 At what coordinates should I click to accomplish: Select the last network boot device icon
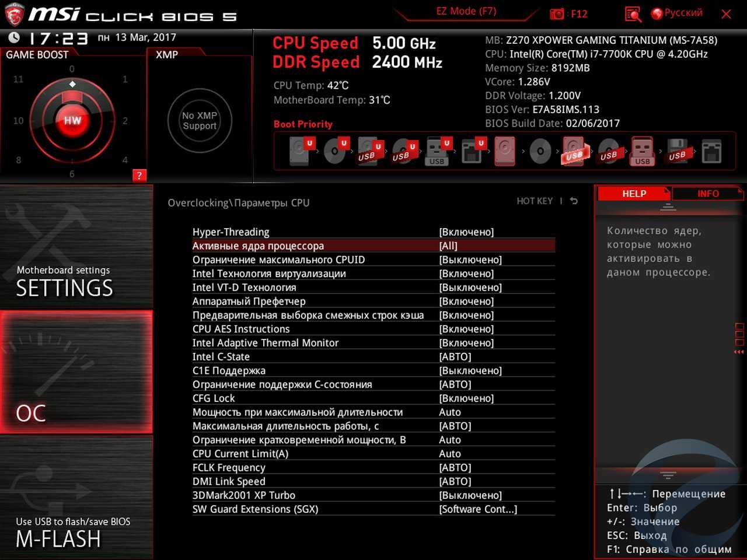click(711, 152)
